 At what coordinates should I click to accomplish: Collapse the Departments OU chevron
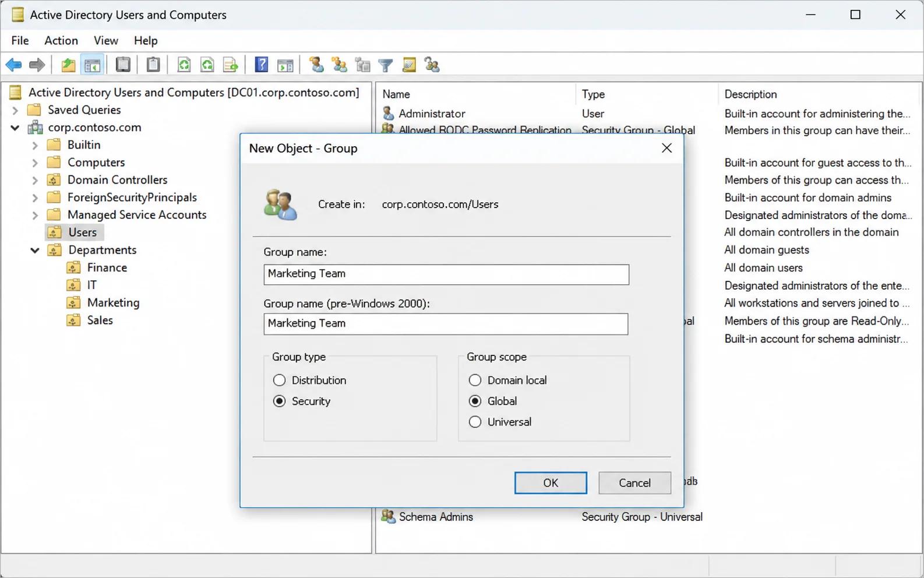35,250
